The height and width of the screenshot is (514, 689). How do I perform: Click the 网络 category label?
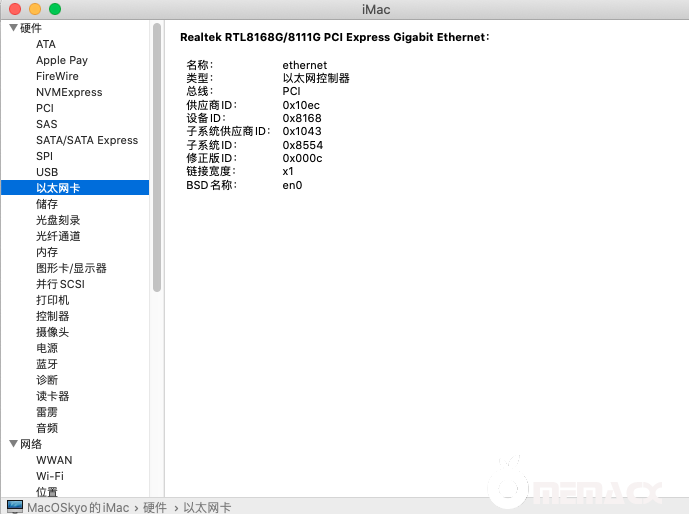click(x=31, y=444)
